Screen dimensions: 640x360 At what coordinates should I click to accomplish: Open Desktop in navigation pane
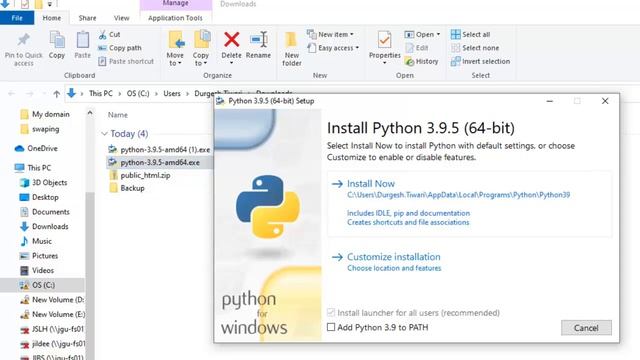point(39,197)
